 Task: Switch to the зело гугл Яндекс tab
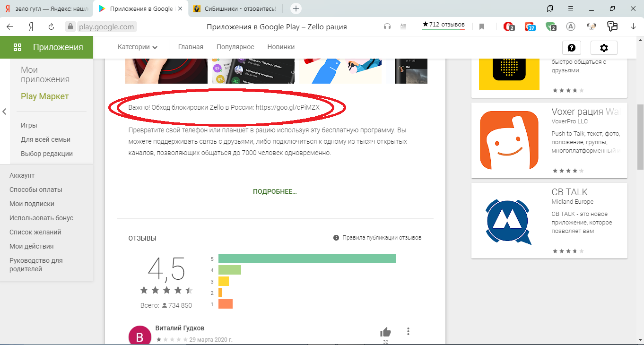pos(46,9)
